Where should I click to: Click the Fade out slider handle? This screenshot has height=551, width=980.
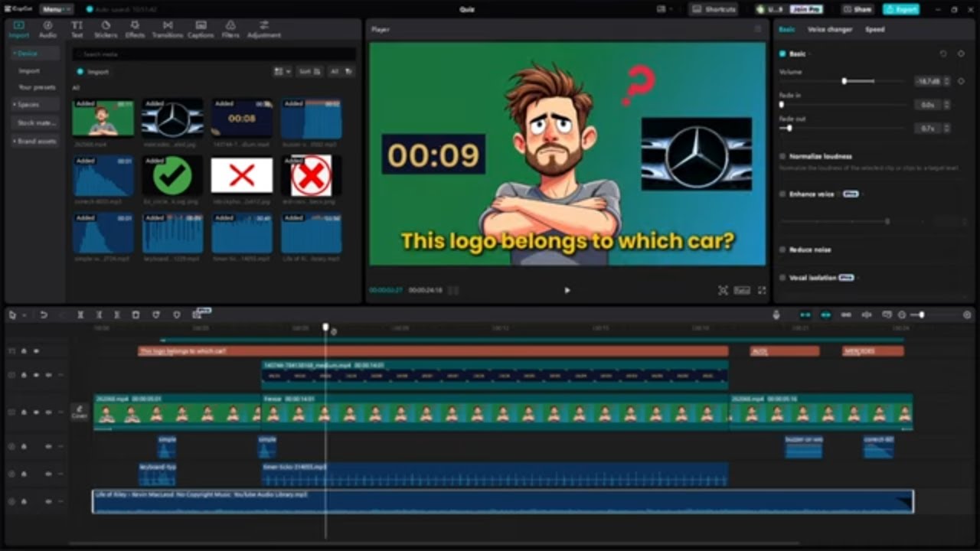(789, 128)
